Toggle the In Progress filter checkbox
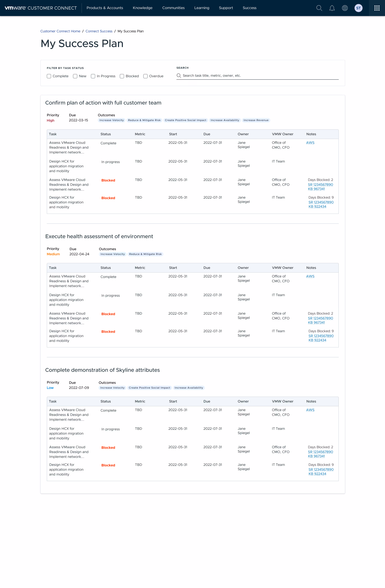This screenshot has width=385, height=588. pos(93,76)
